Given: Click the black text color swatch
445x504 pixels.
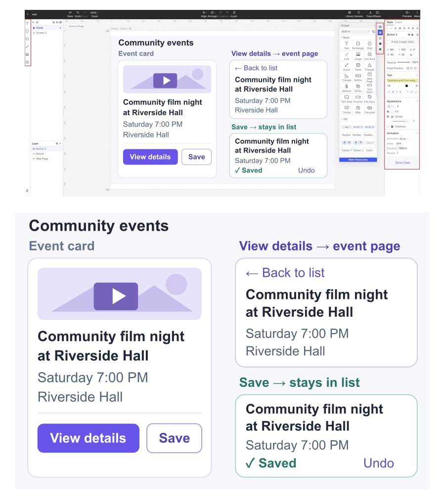Looking at the screenshot, I should 406,86.
